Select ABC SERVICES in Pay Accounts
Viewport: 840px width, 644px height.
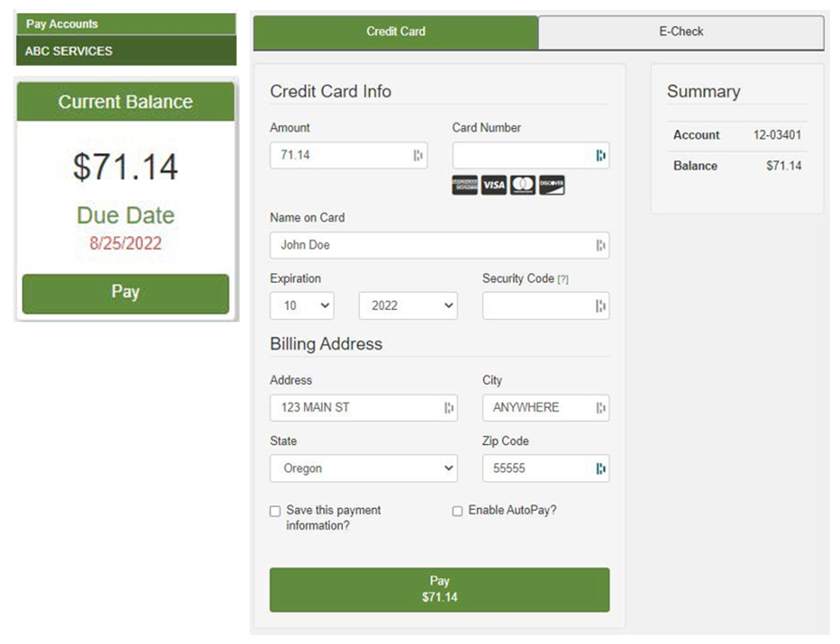[126, 51]
